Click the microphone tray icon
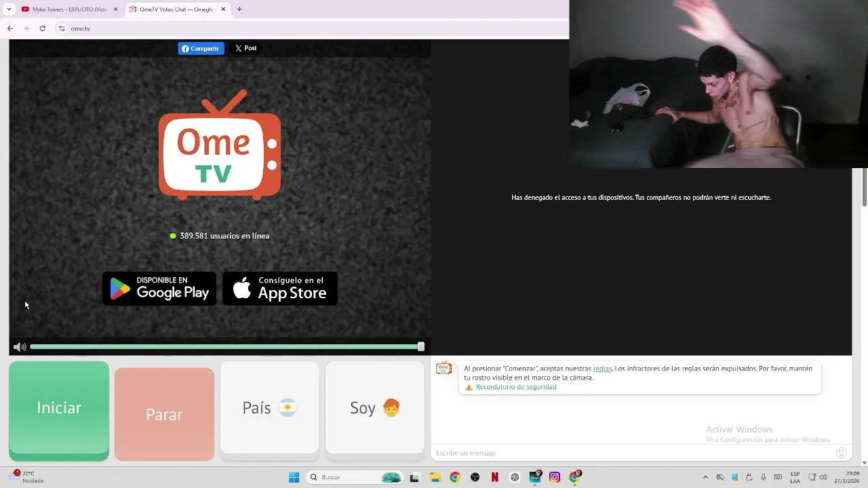Viewport: 868px width, 488px height. coord(764,477)
